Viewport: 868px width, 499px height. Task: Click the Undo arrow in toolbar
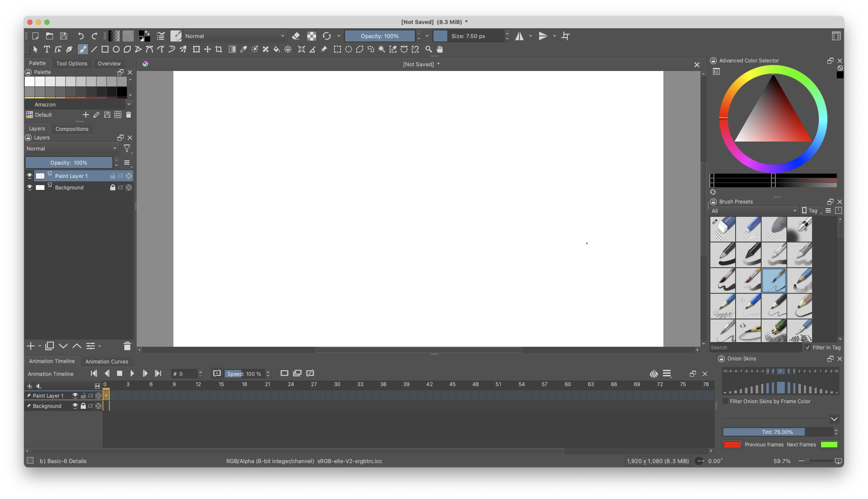click(x=81, y=36)
